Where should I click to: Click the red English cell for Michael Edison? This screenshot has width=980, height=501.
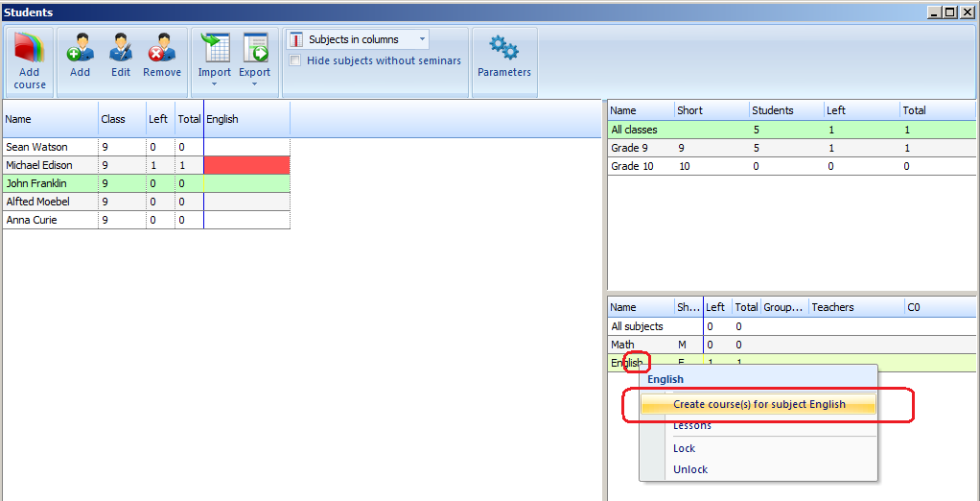pyautogui.click(x=246, y=165)
